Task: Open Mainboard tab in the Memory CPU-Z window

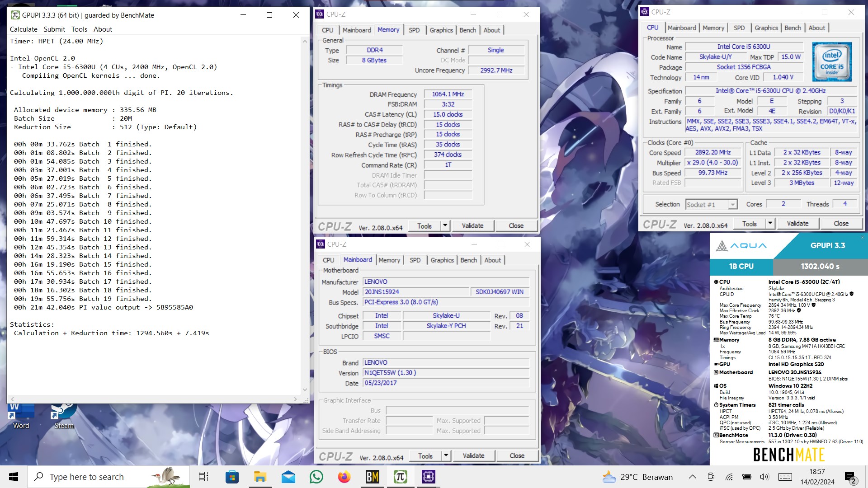Action: coord(357,30)
